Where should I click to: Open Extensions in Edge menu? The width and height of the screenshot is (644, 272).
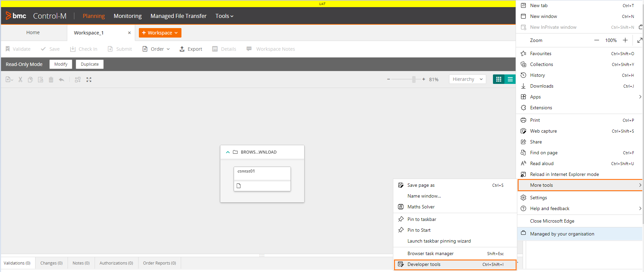(579, 108)
